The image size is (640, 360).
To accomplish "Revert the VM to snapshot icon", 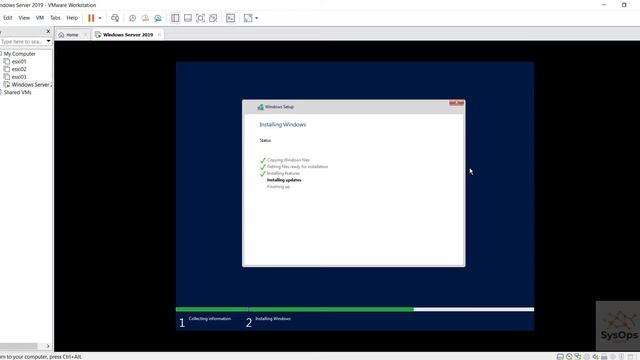I will (x=145, y=18).
